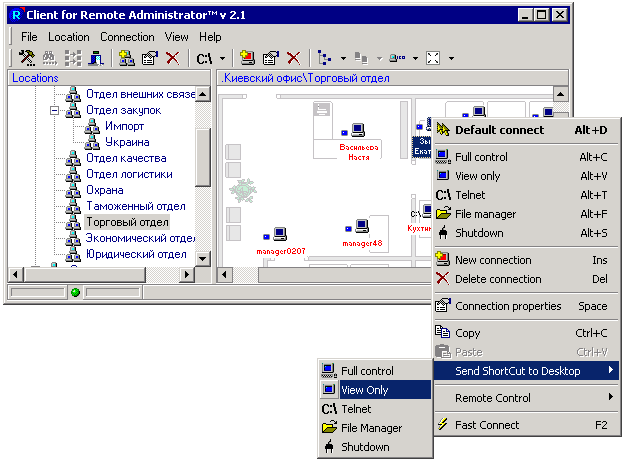Select the manager0207 computer icon

(280, 234)
